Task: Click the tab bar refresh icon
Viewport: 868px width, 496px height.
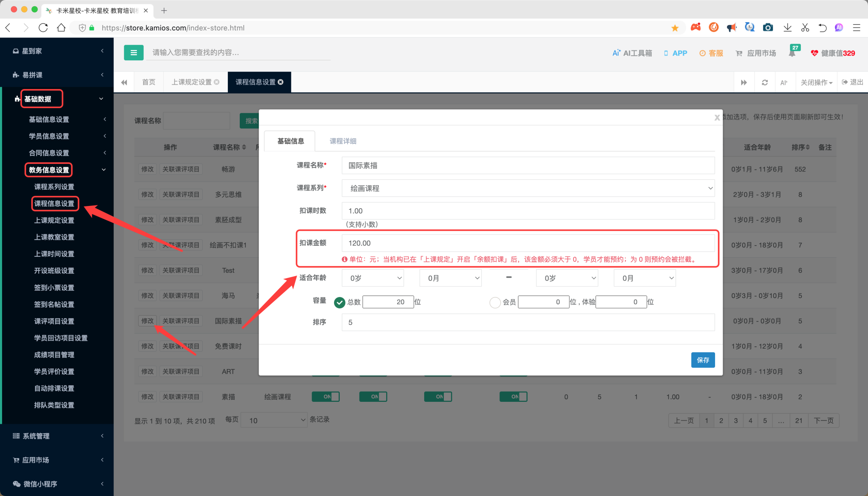Action: [x=765, y=82]
